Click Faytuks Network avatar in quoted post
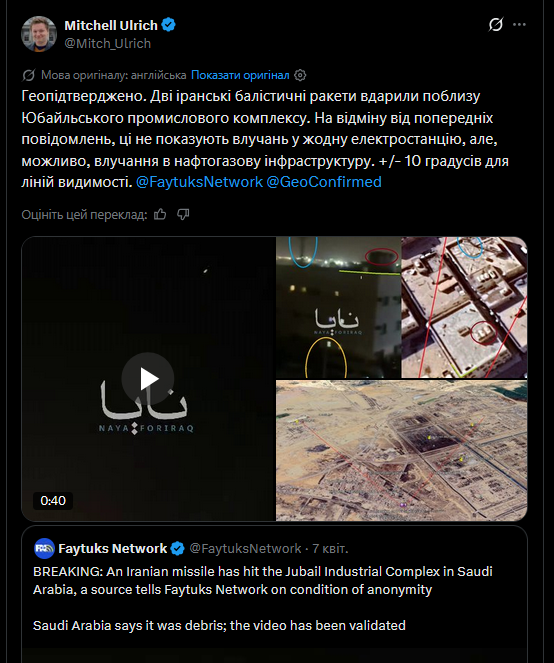The image size is (554, 663). tap(44, 548)
